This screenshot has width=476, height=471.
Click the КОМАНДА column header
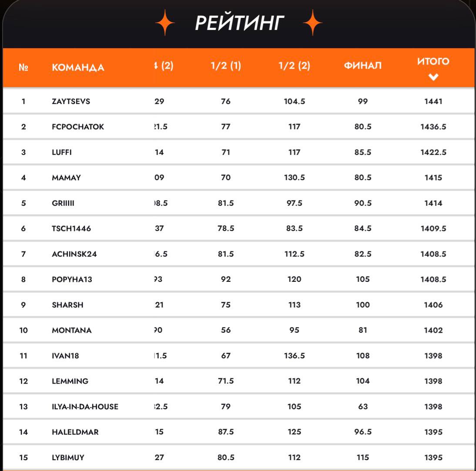click(78, 67)
